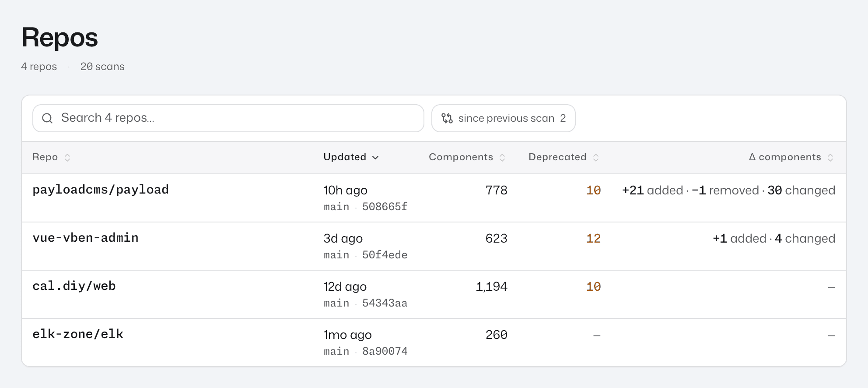Click deprecated count 10 for payloadcms/payload
This screenshot has width=868, height=388.
pos(593,190)
